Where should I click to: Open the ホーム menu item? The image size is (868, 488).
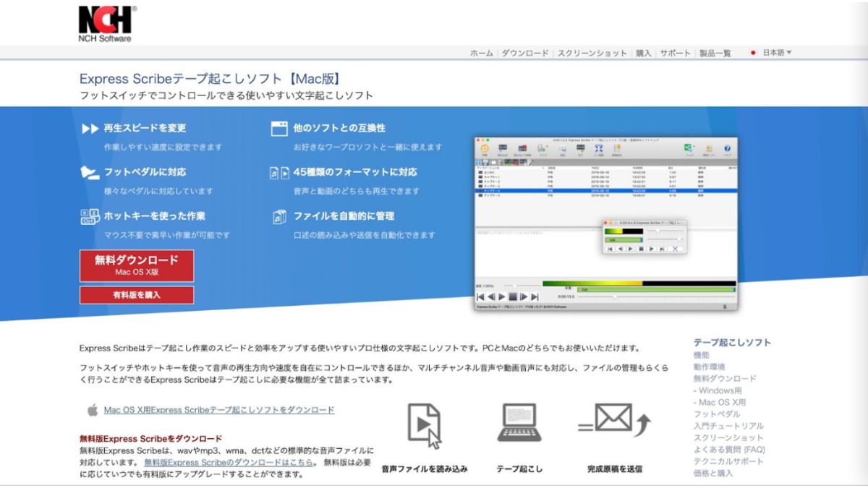point(482,53)
